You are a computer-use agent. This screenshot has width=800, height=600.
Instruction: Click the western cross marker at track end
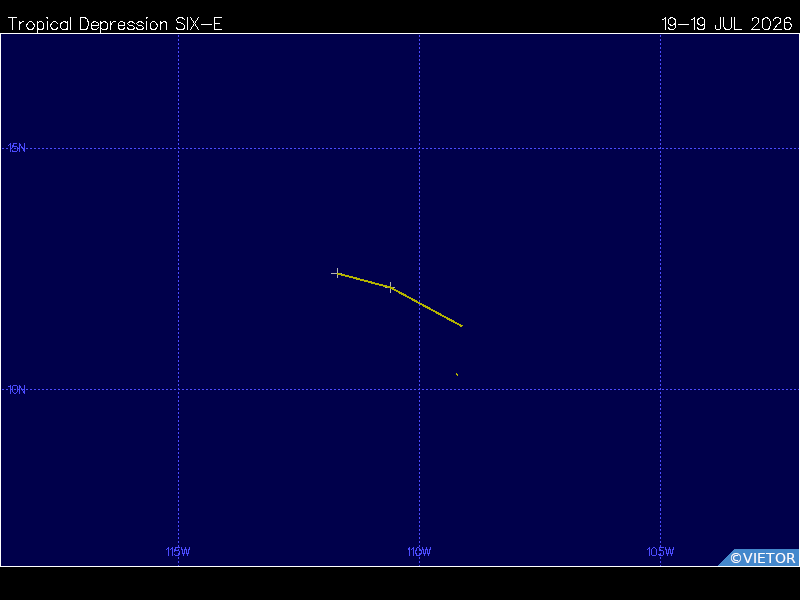[337, 273]
